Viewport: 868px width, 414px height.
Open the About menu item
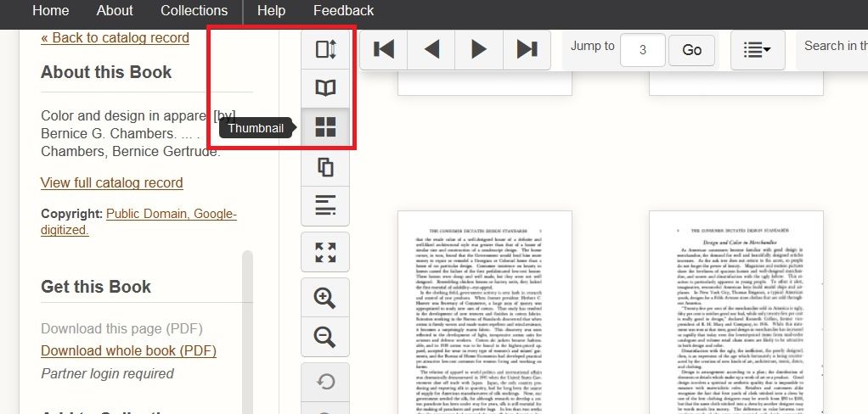point(115,10)
